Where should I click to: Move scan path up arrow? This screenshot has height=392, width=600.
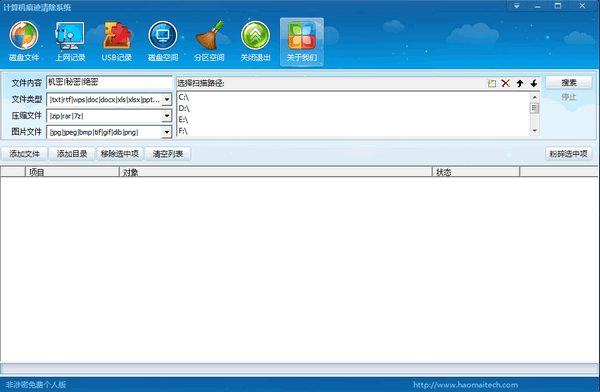point(520,83)
